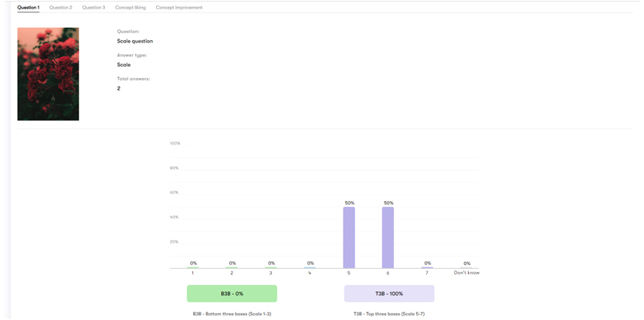This screenshot has height=320, width=644.
Task: Click the green B3B - 0% box
Action: (232, 294)
